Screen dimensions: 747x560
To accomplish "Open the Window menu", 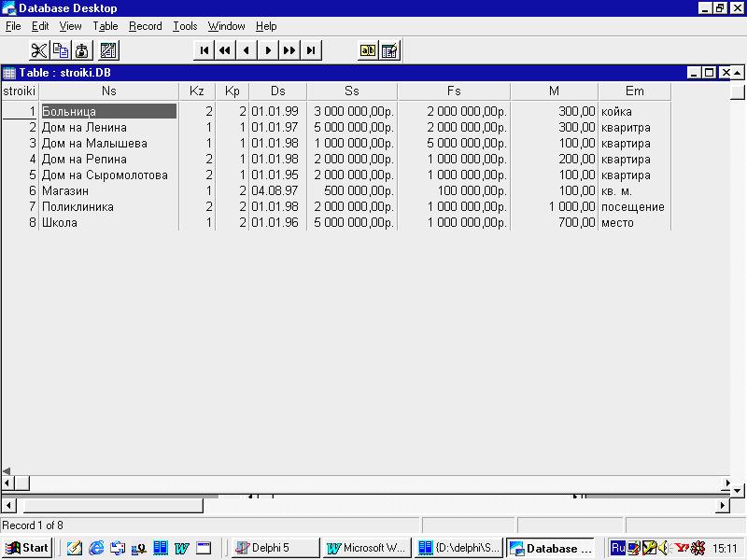I will (226, 26).
